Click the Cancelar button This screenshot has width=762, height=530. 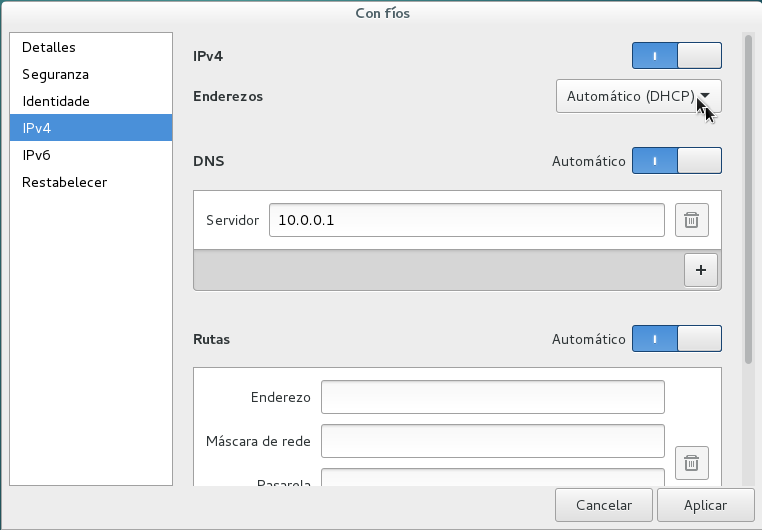[604, 505]
